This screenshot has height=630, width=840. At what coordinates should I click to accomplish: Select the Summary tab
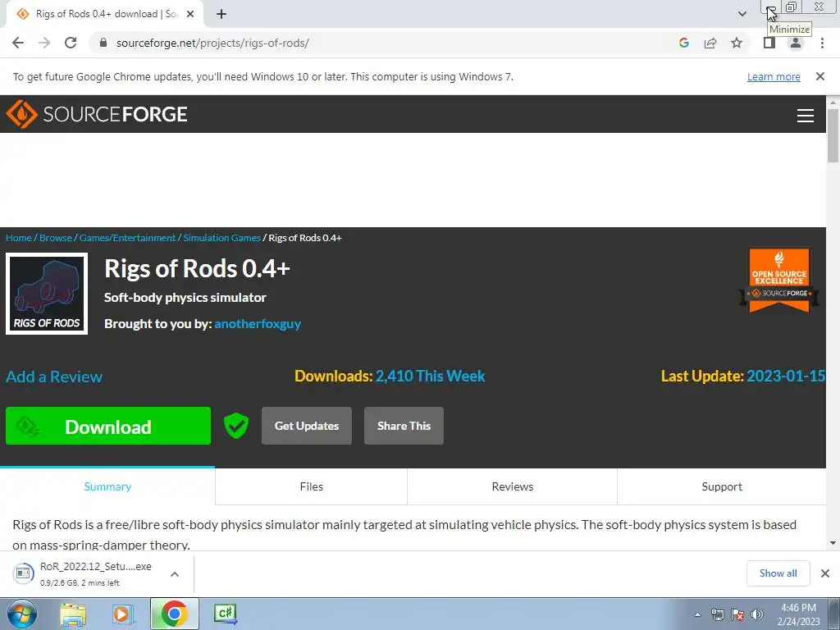pyautogui.click(x=107, y=486)
